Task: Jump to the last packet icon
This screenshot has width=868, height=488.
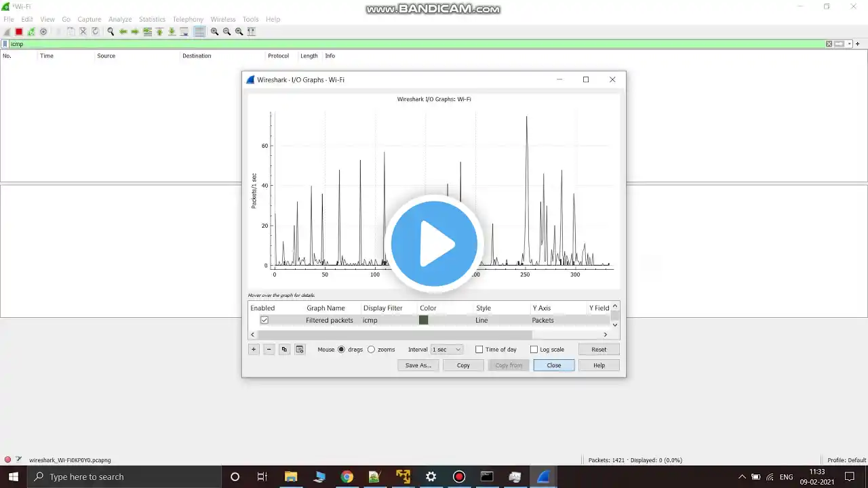Action: click(172, 32)
